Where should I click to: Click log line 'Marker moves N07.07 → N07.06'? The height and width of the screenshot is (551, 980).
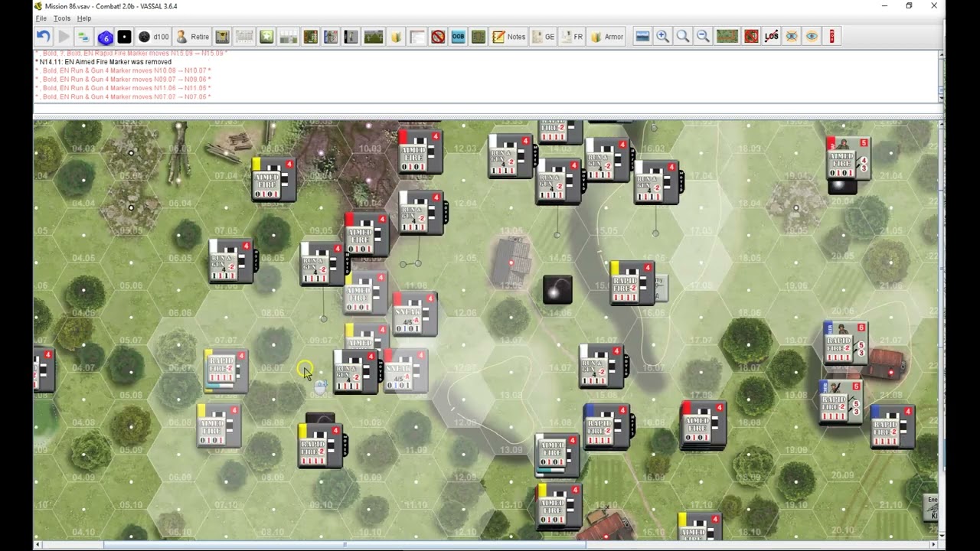(158, 97)
